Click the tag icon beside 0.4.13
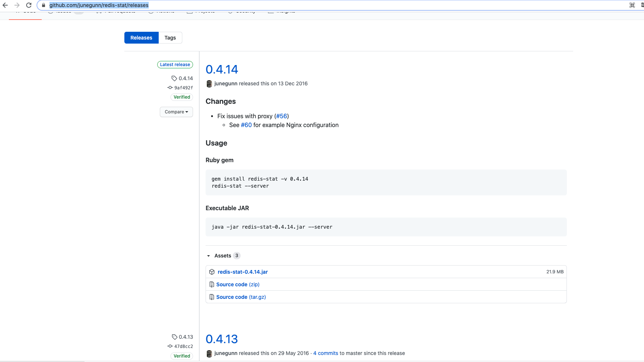 (175, 337)
